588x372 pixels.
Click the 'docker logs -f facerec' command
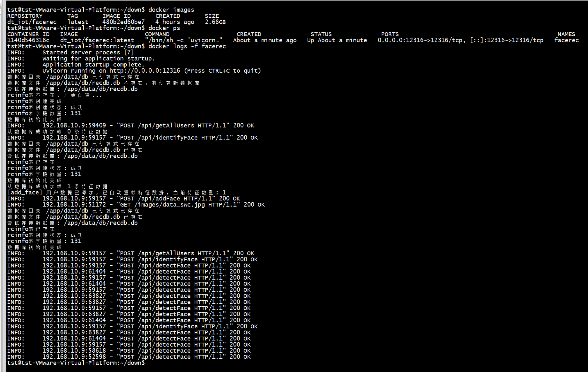coord(187,46)
